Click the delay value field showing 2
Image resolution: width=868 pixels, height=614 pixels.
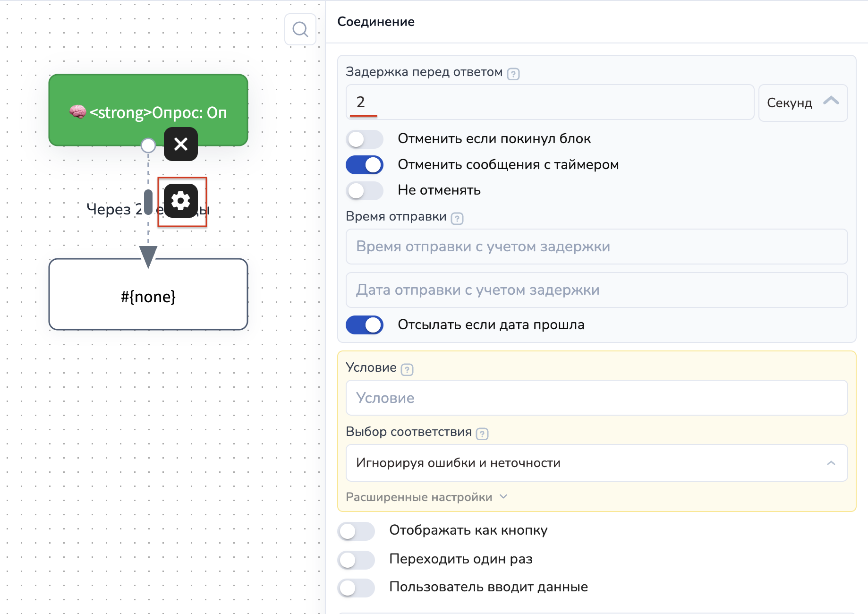(x=549, y=102)
